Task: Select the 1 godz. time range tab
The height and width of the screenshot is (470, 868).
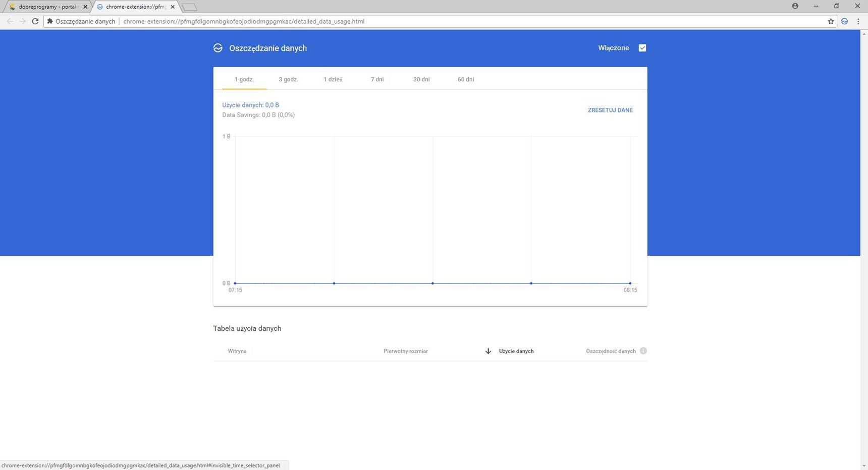Action: point(244,79)
